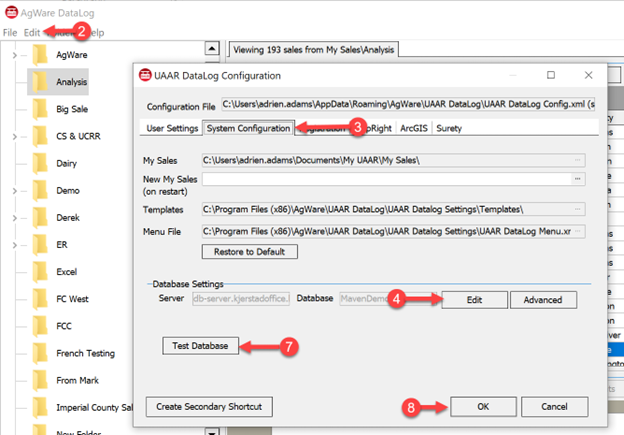Select the CS & UCRR folder

(x=78, y=136)
